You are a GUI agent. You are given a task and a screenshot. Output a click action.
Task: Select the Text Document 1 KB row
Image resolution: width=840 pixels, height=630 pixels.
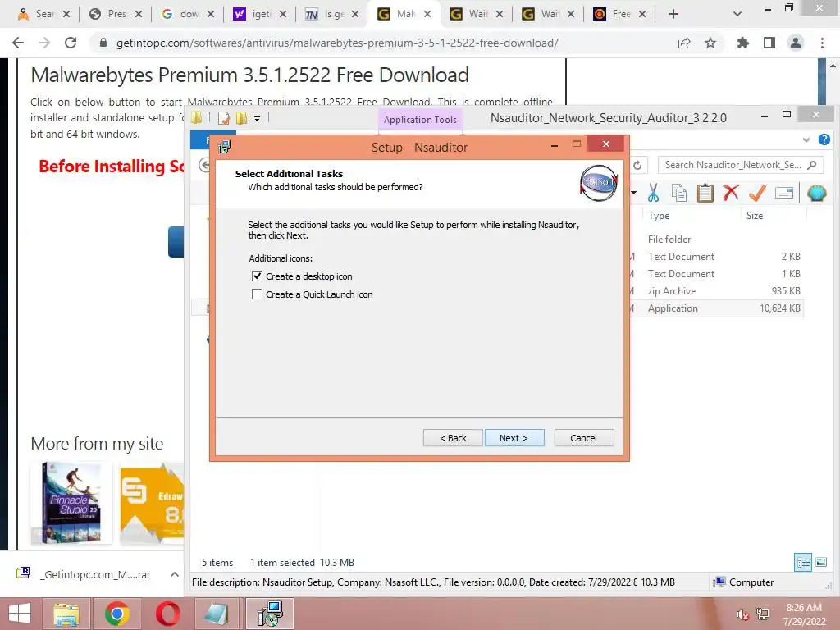tap(716, 274)
